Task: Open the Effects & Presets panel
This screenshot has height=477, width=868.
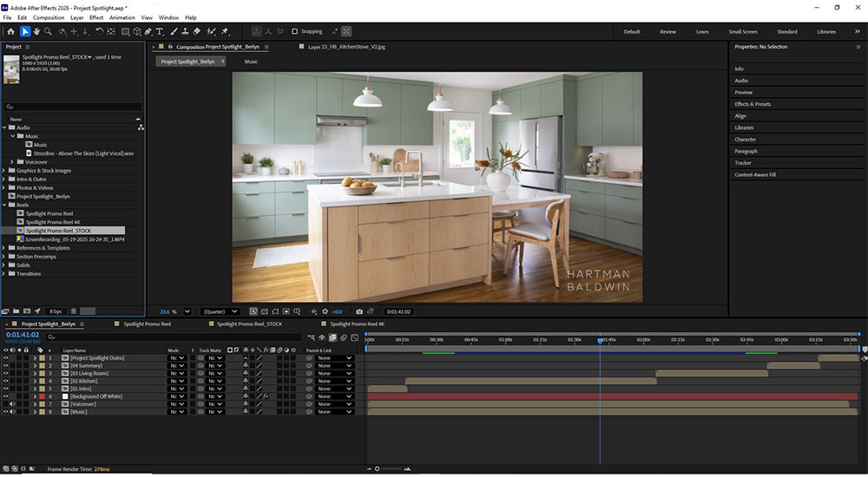Action: 753,104
